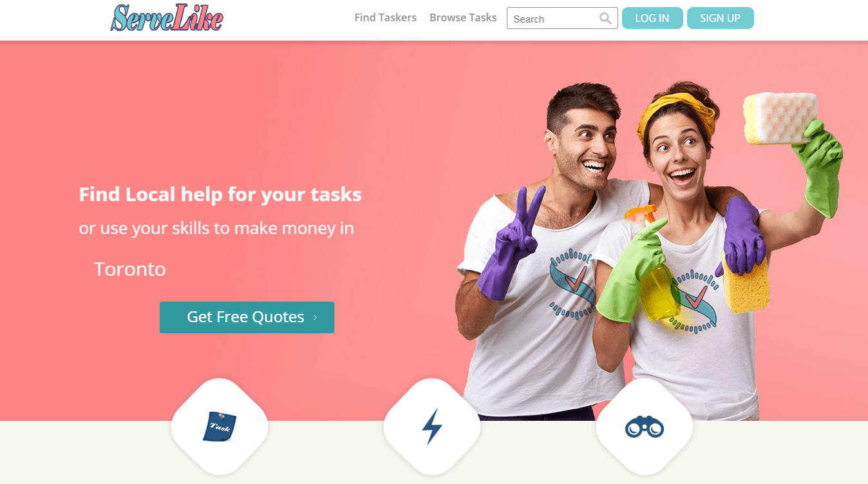The width and height of the screenshot is (868, 484).
Task: Click the LOG IN button
Action: [x=652, y=18]
